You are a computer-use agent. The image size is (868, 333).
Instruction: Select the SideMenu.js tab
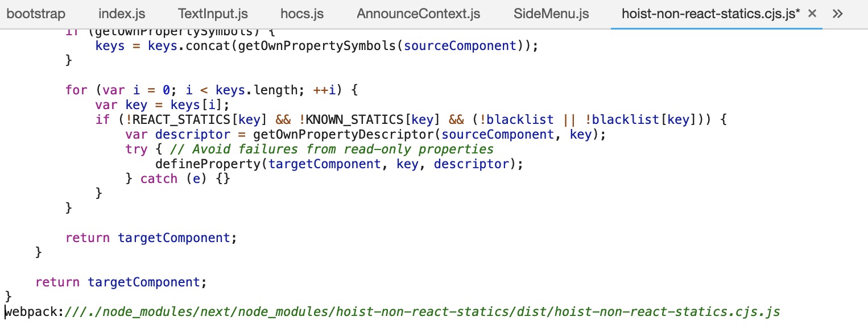(x=551, y=14)
